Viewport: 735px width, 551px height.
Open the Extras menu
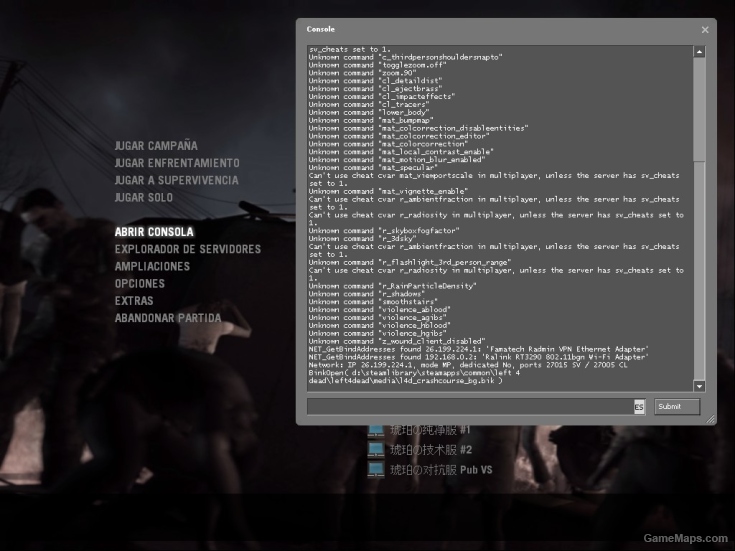134,301
